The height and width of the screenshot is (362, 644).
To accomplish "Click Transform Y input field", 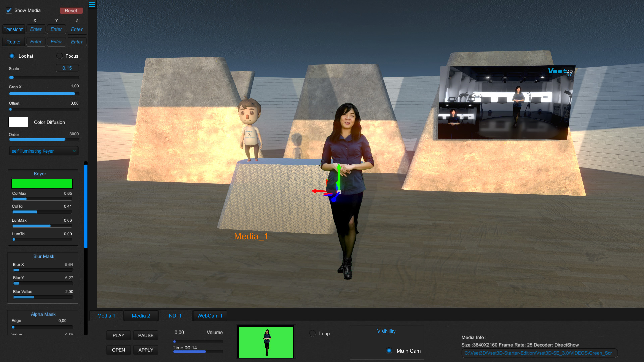I will coord(56,29).
